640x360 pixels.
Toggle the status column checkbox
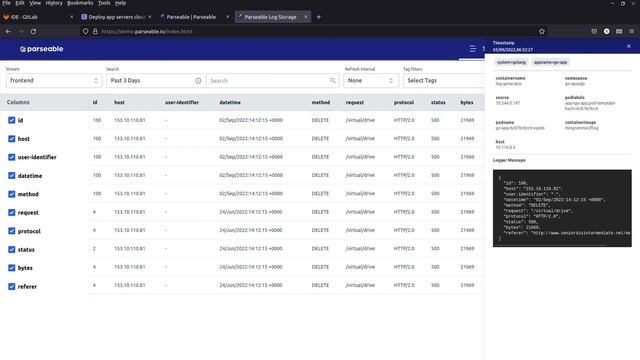pos(11,249)
